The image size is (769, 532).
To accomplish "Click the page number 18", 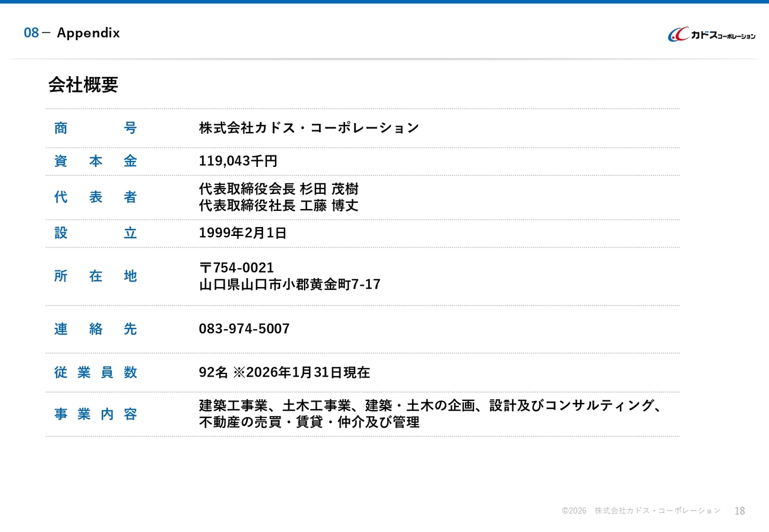I will pos(740,511).
